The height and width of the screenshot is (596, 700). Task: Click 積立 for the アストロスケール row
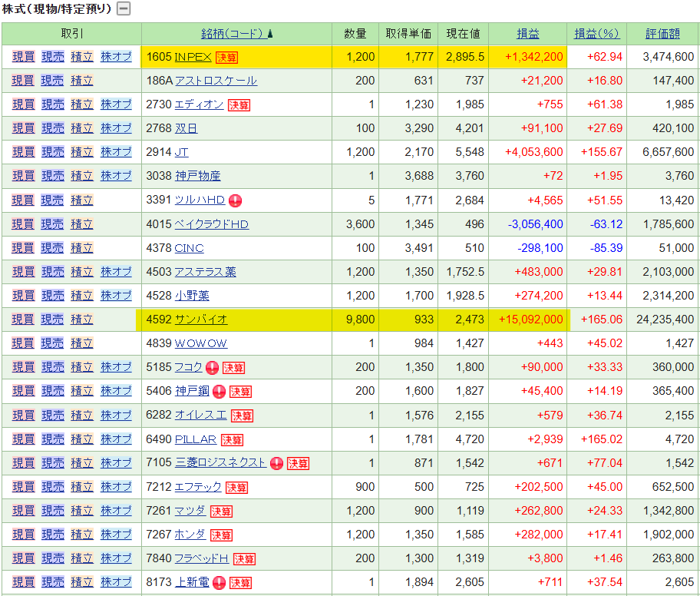coord(81,81)
